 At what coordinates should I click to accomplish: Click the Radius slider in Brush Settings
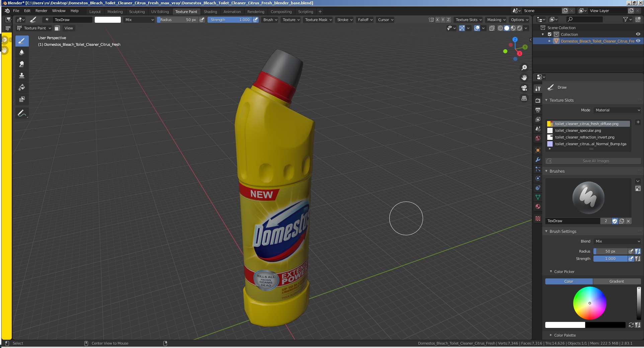point(610,251)
